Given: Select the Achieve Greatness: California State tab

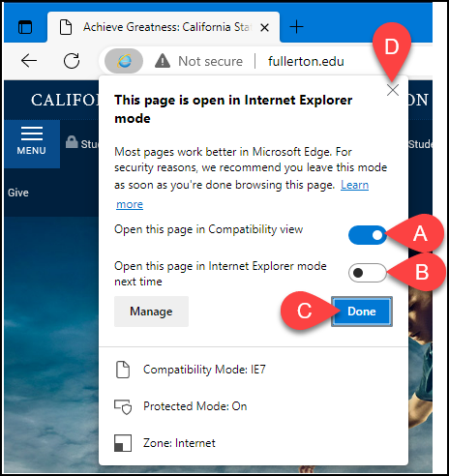Looking at the screenshot, I should coord(164,27).
